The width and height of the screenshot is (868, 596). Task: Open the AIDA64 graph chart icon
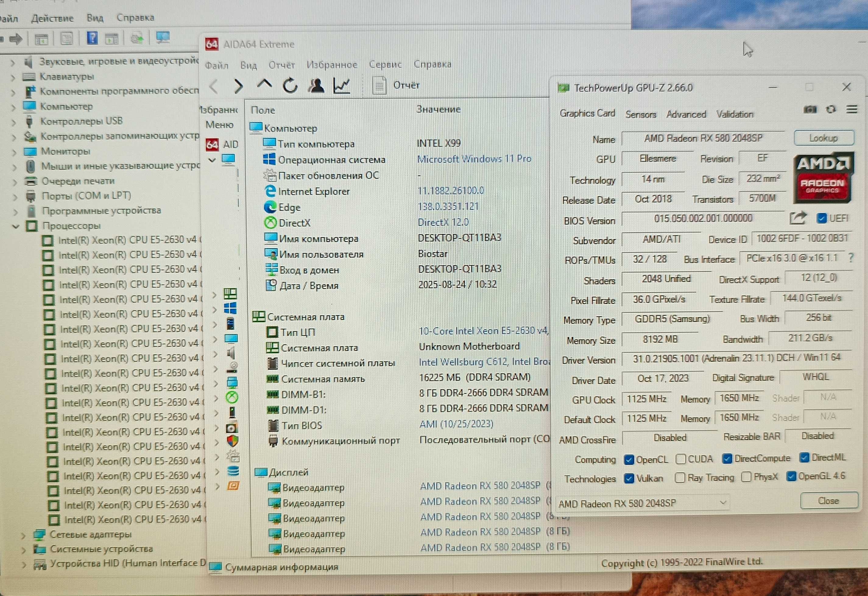(x=341, y=86)
